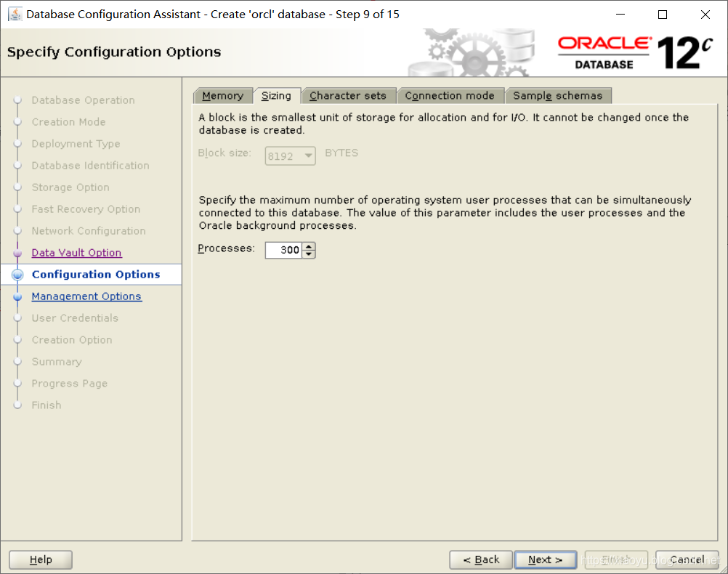Click the Summary step
This screenshot has height=574, width=728.
[57, 362]
